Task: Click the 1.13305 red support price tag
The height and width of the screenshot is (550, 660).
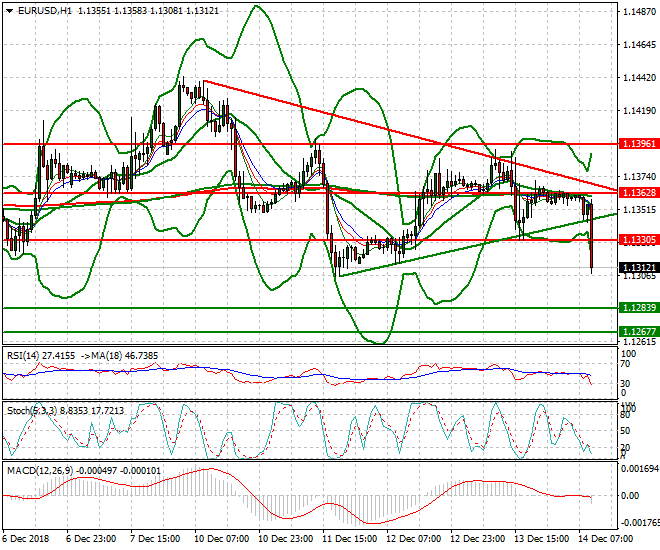Action: click(x=638, y=240)
